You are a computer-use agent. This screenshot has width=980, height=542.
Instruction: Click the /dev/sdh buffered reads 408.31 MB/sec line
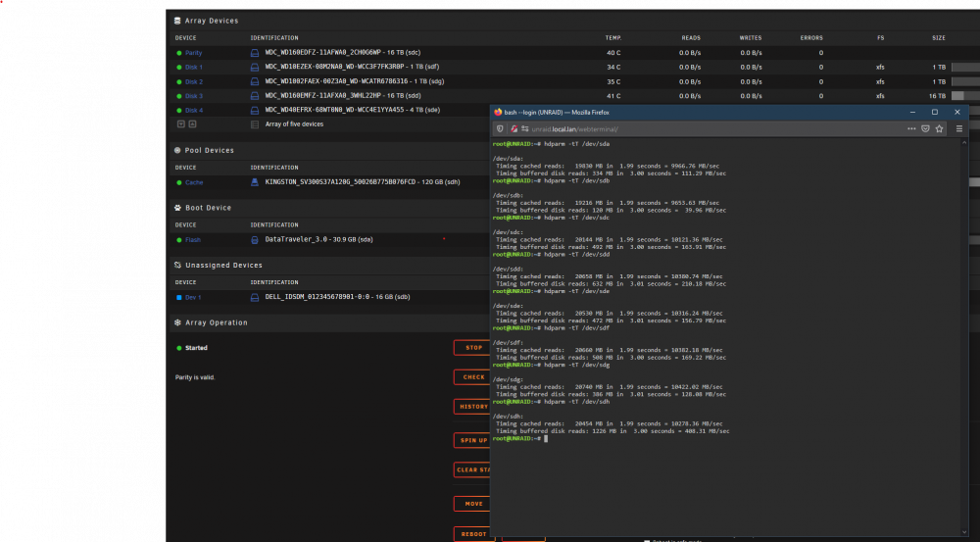[x=612, y=431]
